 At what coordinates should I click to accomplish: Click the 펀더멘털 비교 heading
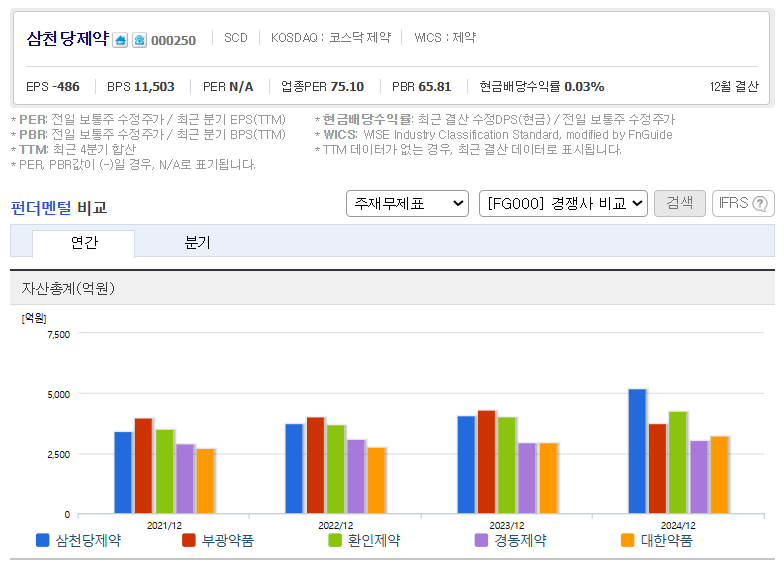tap(59, 208)
